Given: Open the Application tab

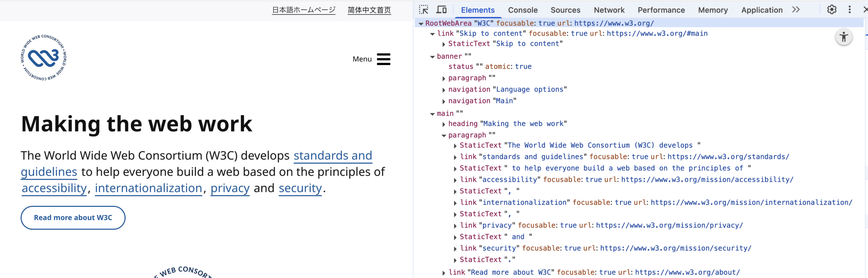Looking at the screenshot, I should (x=762, y=10).
